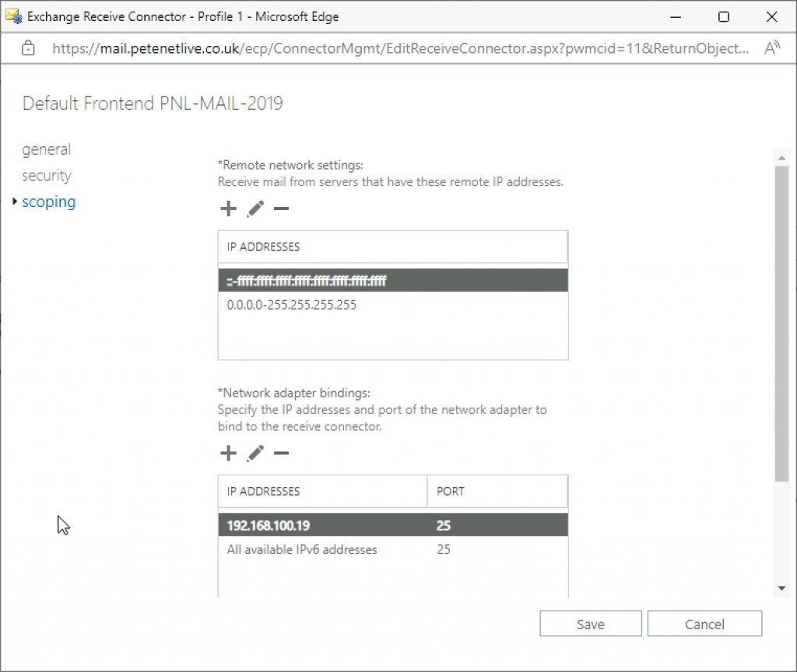Add a new network adapter binding
Screen dimensions: 797x672
coord(227,453)
